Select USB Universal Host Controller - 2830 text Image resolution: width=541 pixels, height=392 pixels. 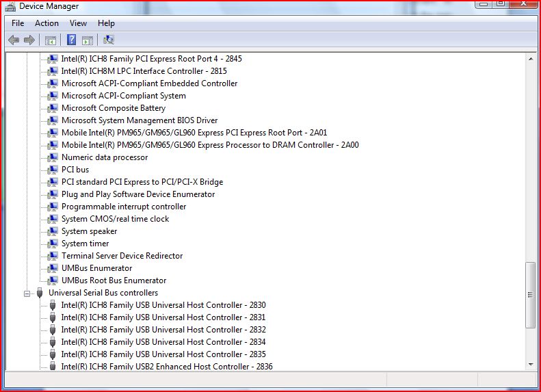pyautogui.click(x=163, y=305)
